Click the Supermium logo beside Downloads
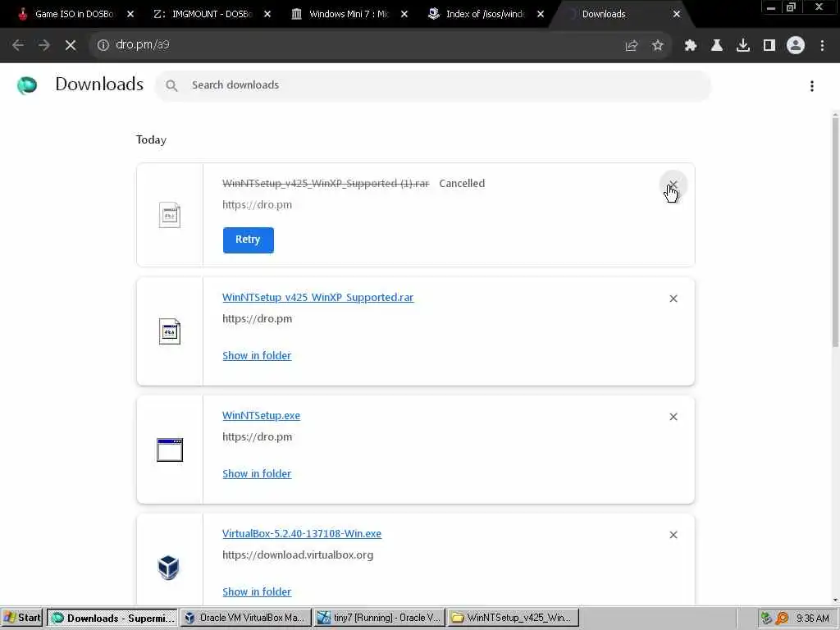 click(27, 84)
